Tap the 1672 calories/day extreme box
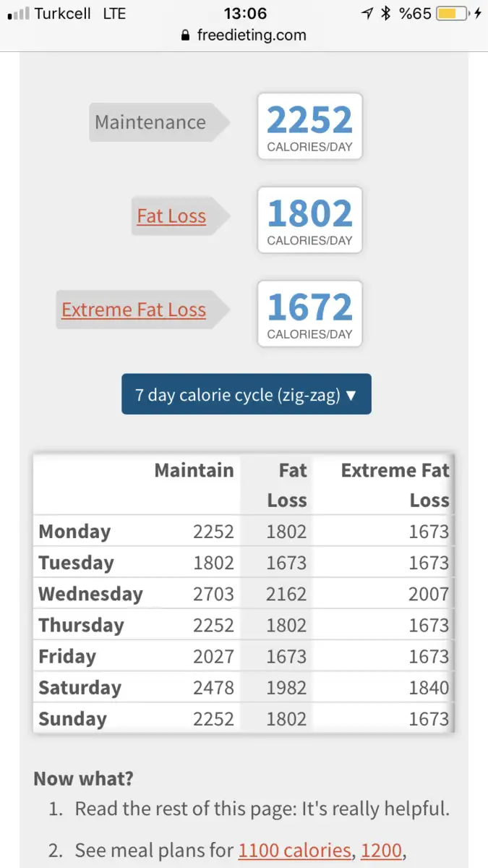The image size is (488, 868). 310,314
